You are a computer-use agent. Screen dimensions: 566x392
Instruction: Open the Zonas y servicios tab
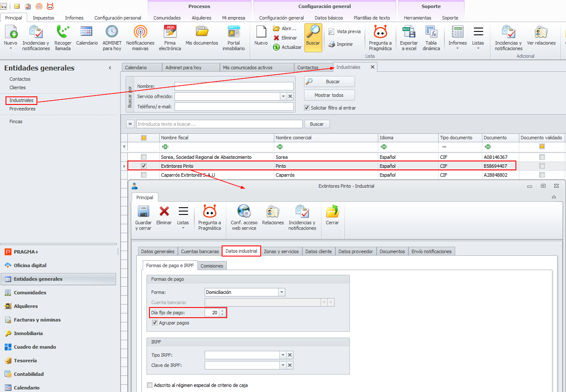tap(281, 251)
